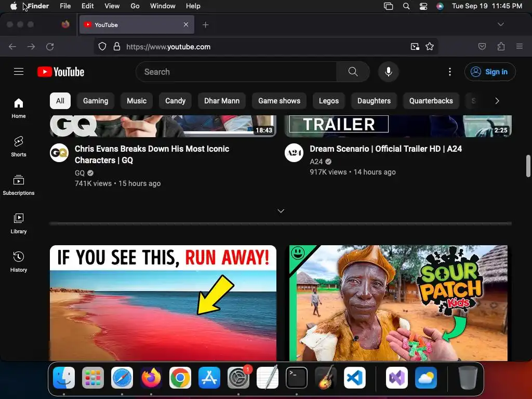This screenshot has width=532, height=399.
Task: Open a new browser tab
Action: pyautogui.click(x=206, y=25)
